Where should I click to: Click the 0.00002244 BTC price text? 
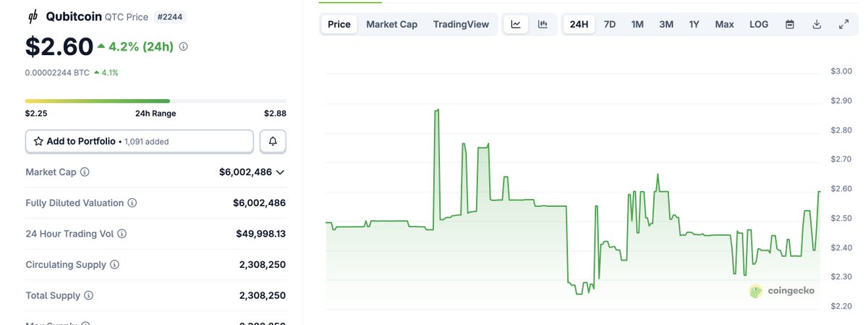pos(57,72)
